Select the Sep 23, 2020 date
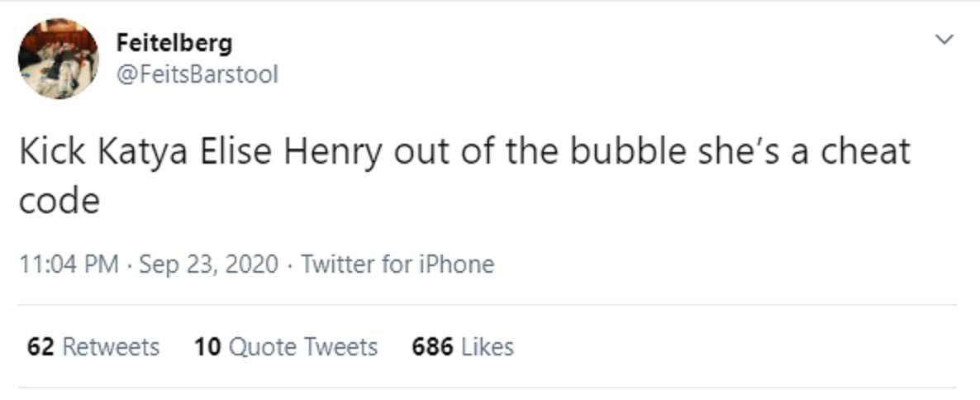The image size is (980, 400). [209, 264]
